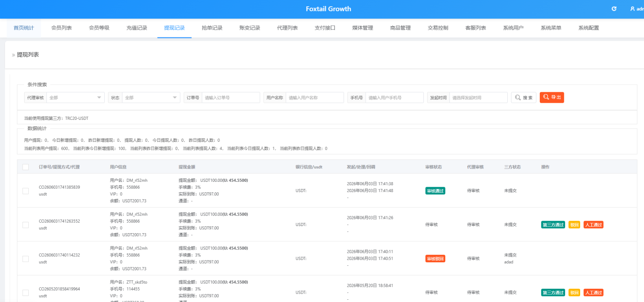Click order number CO2606031741263552
The image size is (644, 302).
pyautogui.click(x=59, y=221)
